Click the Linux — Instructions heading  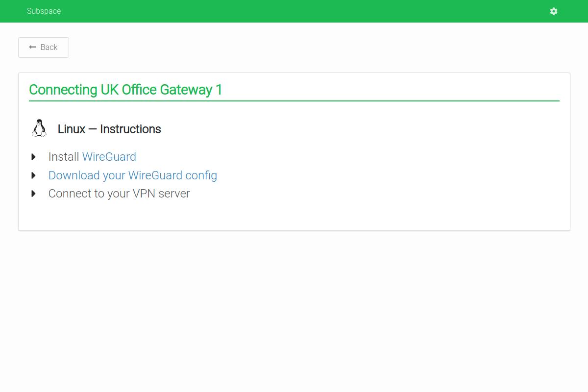coord(109,129)
